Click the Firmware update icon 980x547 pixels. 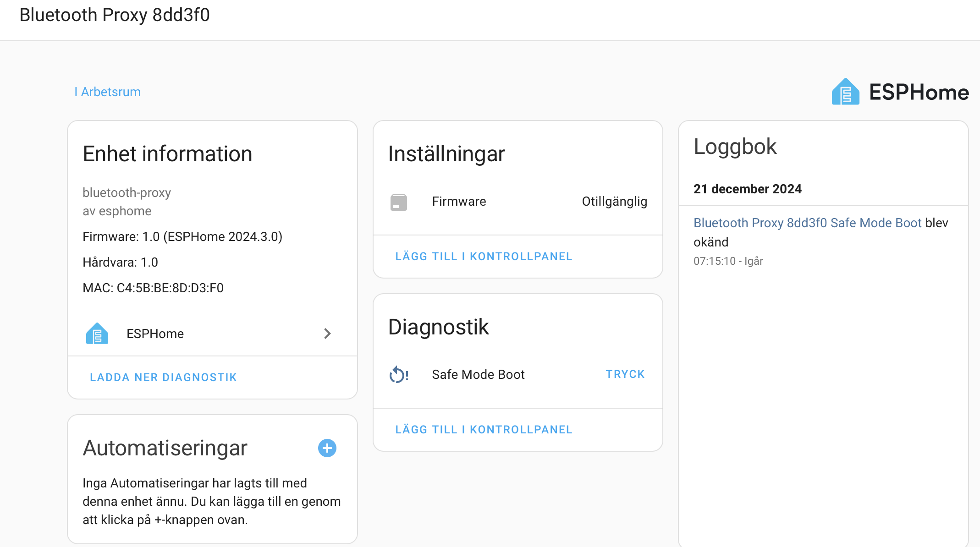pyautogui.click(x=399, y=202)
